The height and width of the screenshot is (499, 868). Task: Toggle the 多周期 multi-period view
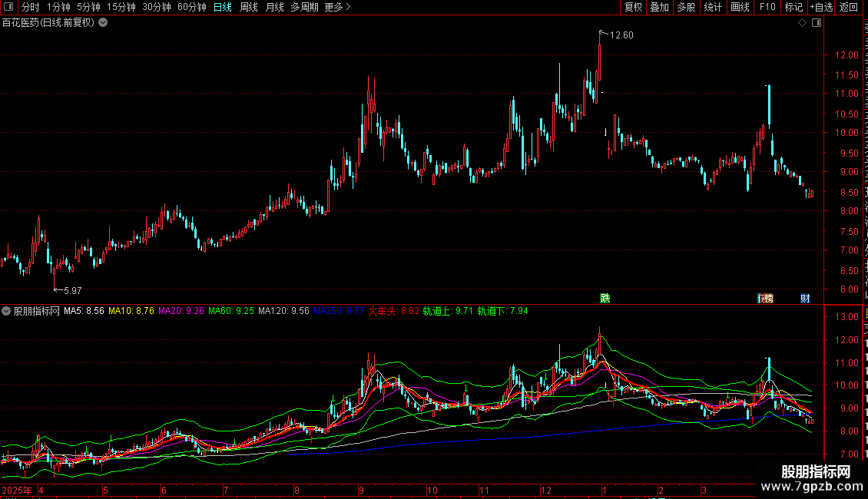coord(304,7)
